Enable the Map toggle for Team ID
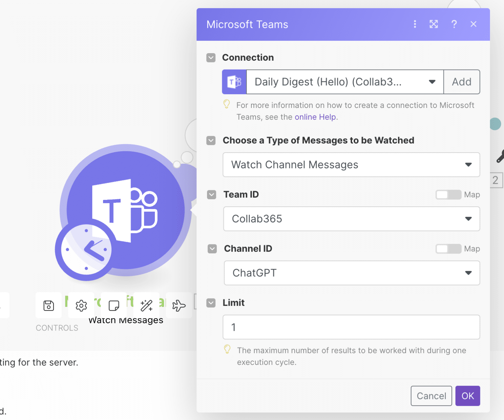 [448, 195]
